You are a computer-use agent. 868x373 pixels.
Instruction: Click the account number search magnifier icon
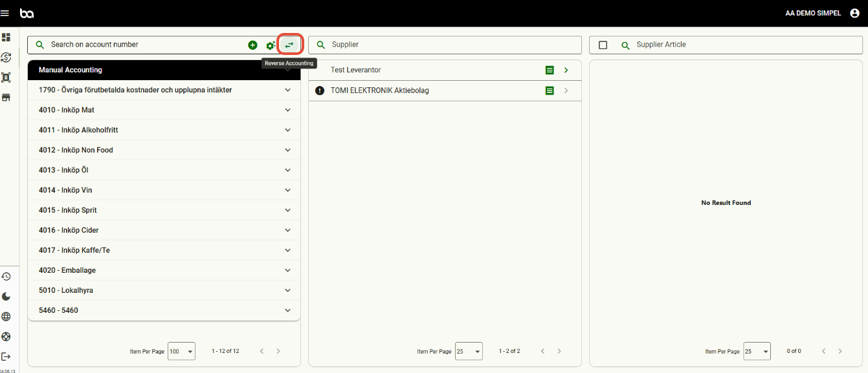coord(40,45)
